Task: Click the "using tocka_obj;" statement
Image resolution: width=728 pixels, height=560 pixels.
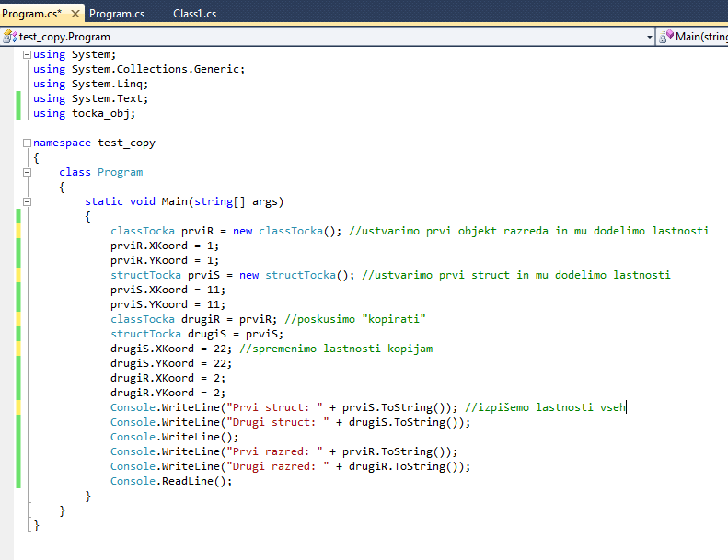Action: pyautogui.click(x=84, y=113)
